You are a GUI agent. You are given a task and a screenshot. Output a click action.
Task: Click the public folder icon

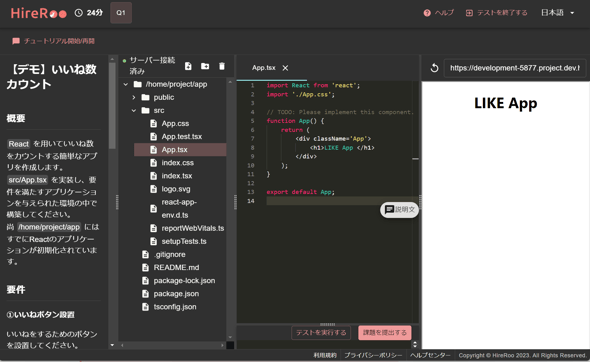[x=145, y=97]
